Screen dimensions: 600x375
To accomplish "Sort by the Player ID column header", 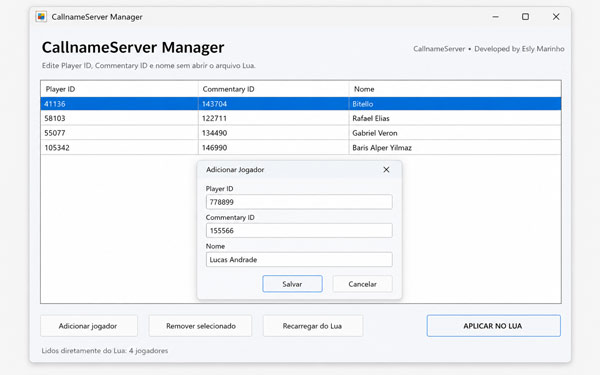I will click(119, 89).
